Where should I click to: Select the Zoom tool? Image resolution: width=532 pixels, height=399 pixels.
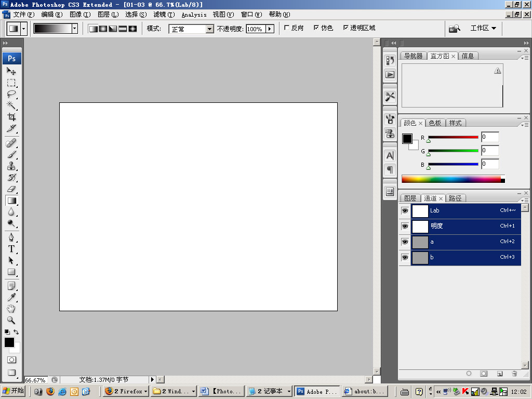(x=11, y=320)
